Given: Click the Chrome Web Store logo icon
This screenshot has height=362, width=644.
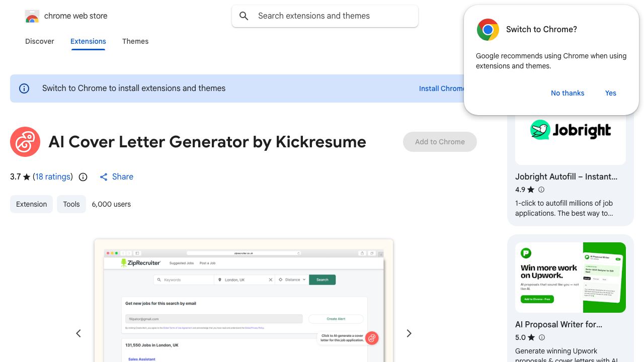Looking at the screenshot, I should point(32,16).
